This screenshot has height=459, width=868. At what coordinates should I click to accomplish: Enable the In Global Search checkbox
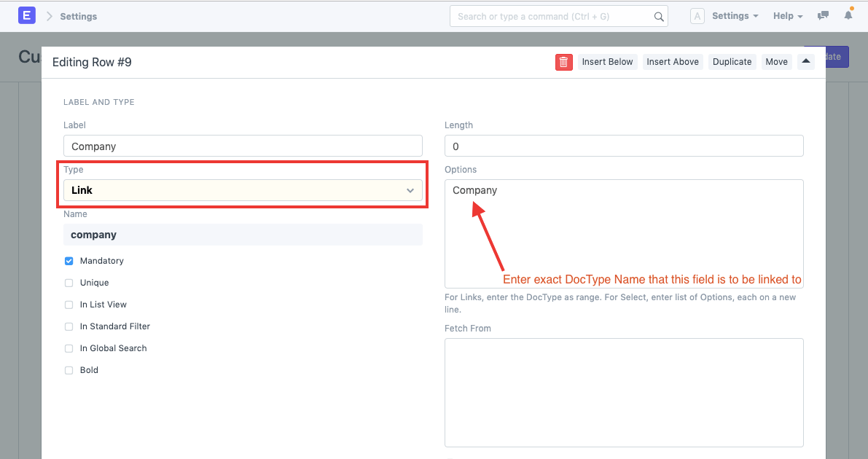click(69, 348)
